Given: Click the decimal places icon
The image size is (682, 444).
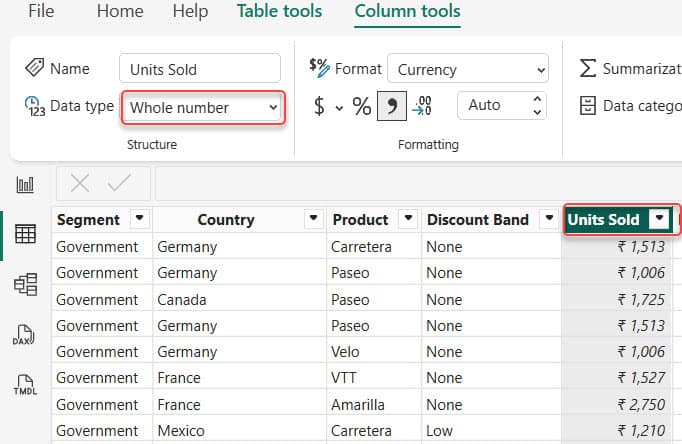Looking at the screenshot, I should pos(423,106).
